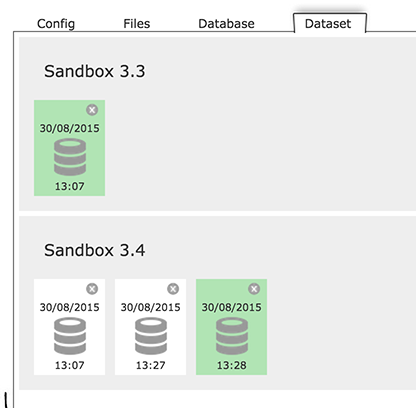The height and width of the screenshot is (408, 416).
Task: Click database icon in Sandbox 3.3 tile
Action: (70, 157)
